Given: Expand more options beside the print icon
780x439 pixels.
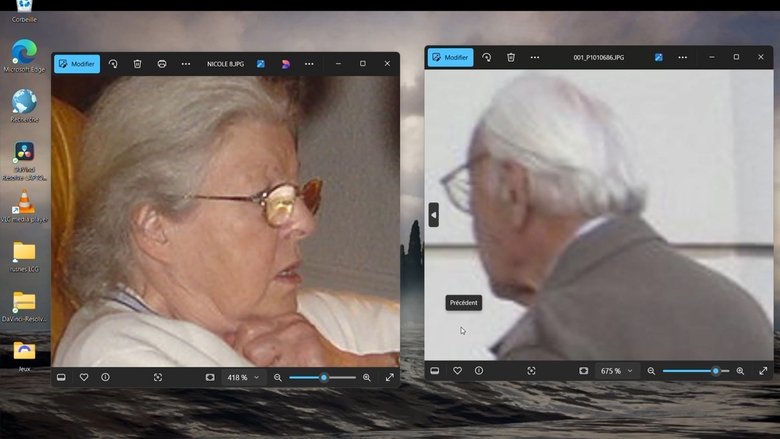Looking at the screenshot, I should click(185, 64).
